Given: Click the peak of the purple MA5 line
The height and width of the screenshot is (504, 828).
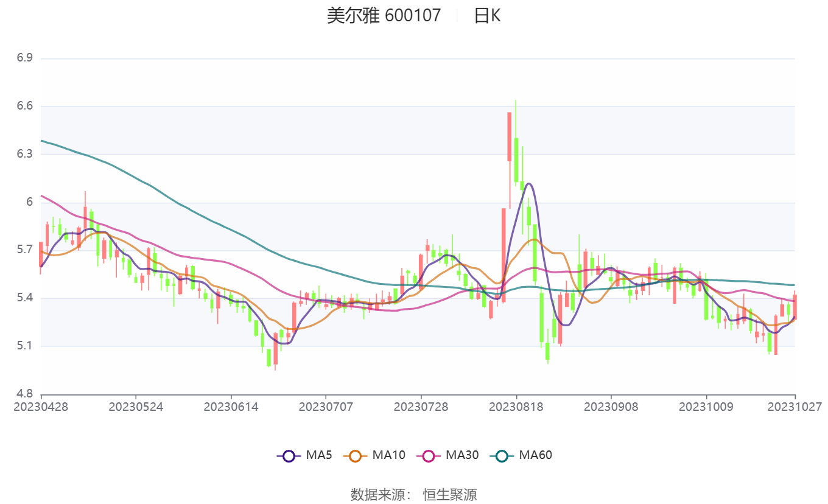Looking at the screenshot, I should tap(528, 183).
